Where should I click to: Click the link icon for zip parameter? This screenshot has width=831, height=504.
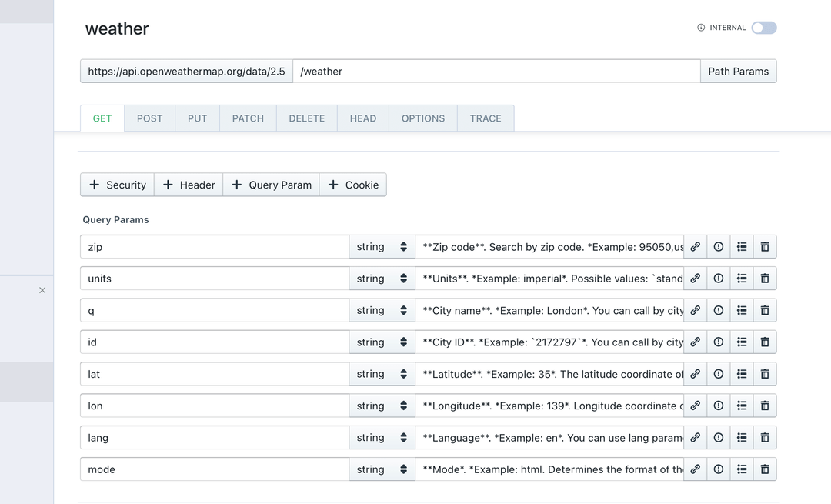(695, 247)
